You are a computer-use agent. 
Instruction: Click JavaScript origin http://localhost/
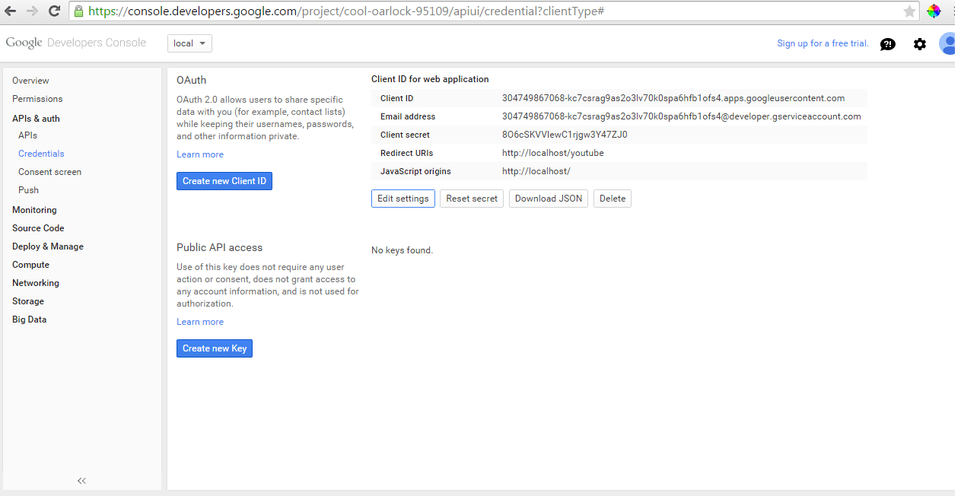536,171
